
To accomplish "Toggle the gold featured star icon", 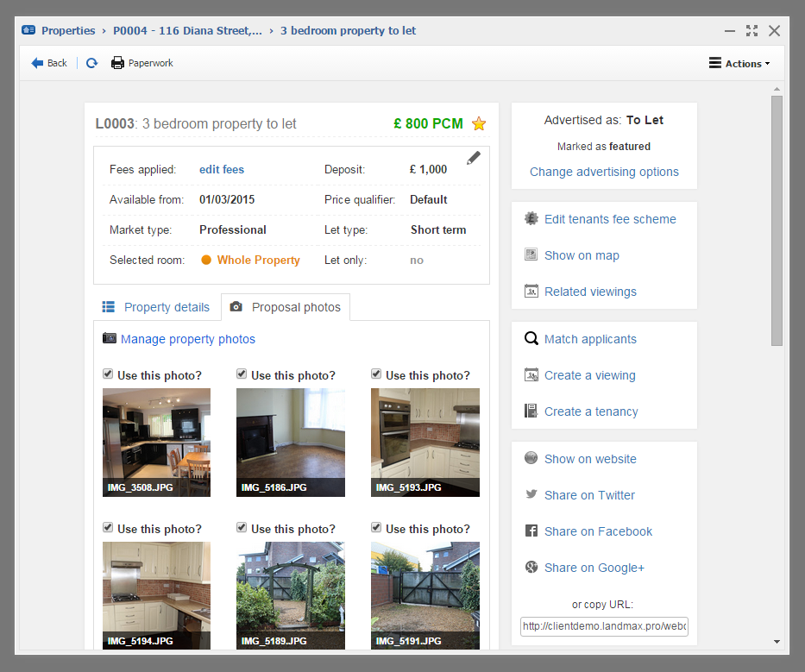I will tap(479, 124).
